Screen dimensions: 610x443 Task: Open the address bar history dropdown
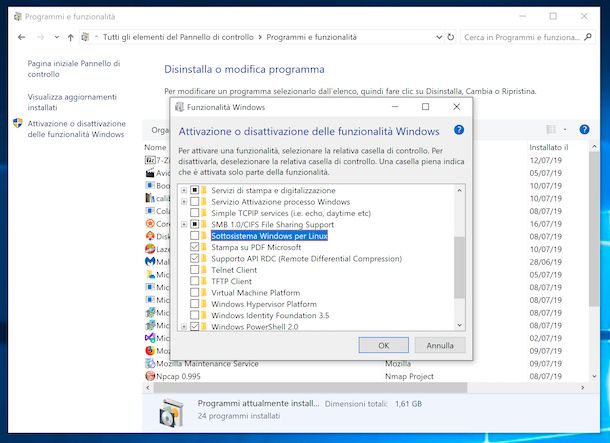coord(439,37)
